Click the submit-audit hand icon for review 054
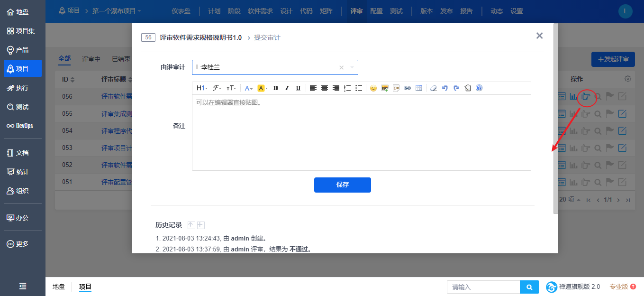Image resolution: width=644 pixels, height=296 pixels. [x=586, y=130]
